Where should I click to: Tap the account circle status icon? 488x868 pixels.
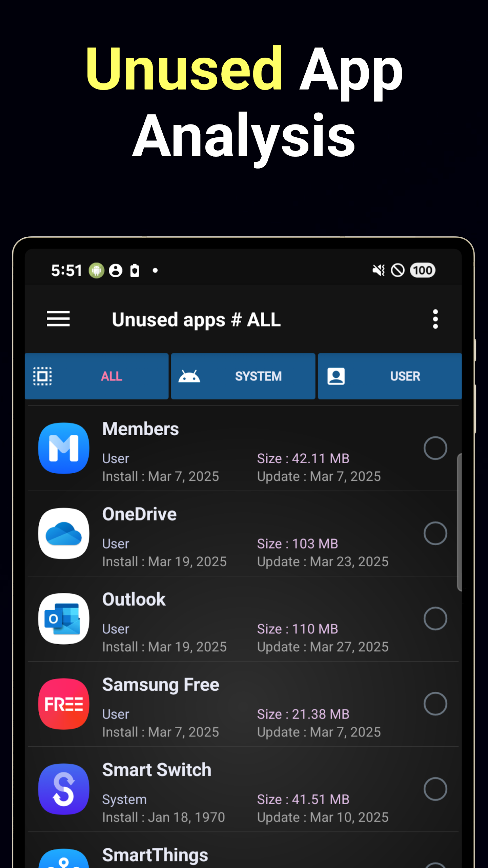[116, 271]
